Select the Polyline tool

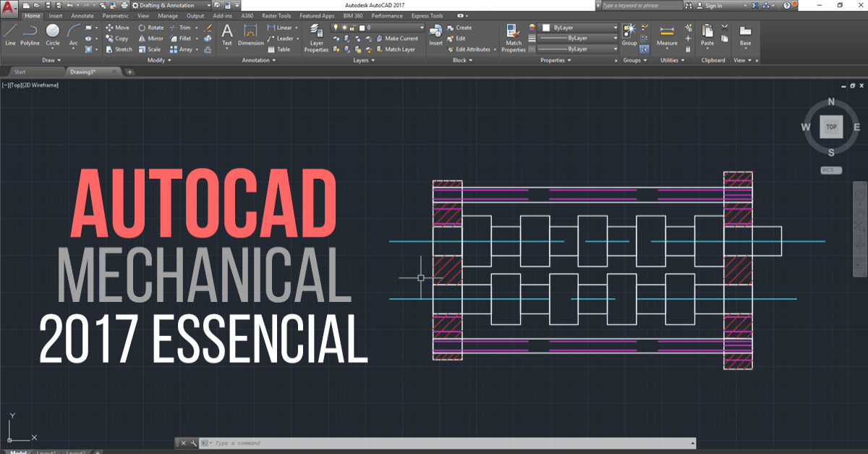pos(30,34)
